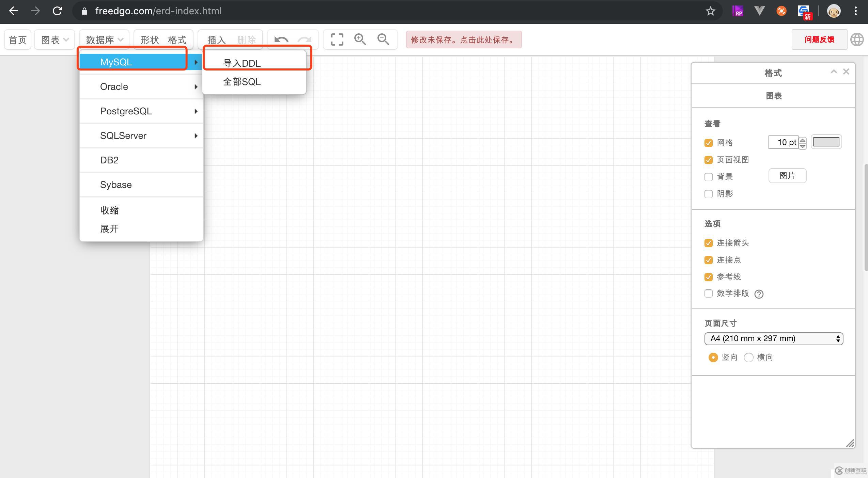The width and height of the screenshot is (868, 478).
Task: Choose 导入DDL from MySQL submenu
Action: click(242, 63)
